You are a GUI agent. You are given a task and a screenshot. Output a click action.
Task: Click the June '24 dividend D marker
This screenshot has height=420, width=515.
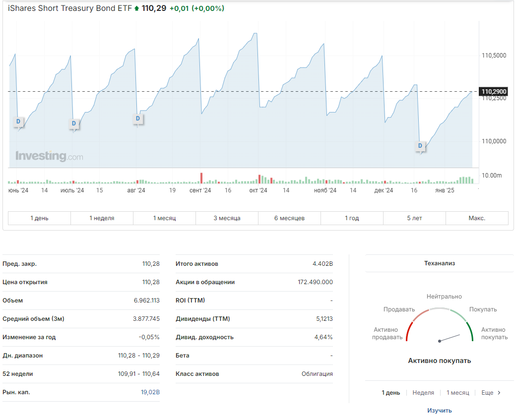tap(18, 121)
